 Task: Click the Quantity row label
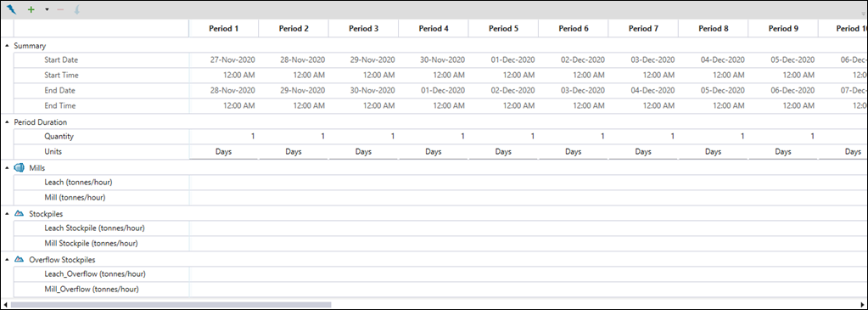(59, 137)
